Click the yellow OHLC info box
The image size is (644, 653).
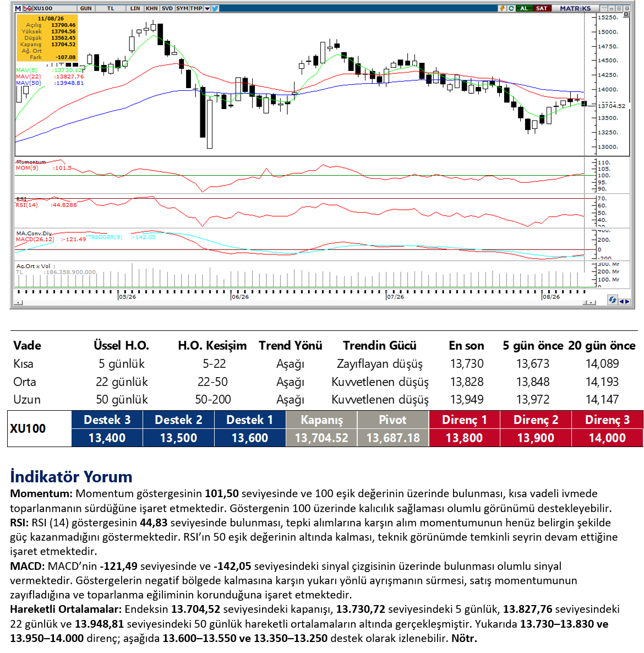47,38
